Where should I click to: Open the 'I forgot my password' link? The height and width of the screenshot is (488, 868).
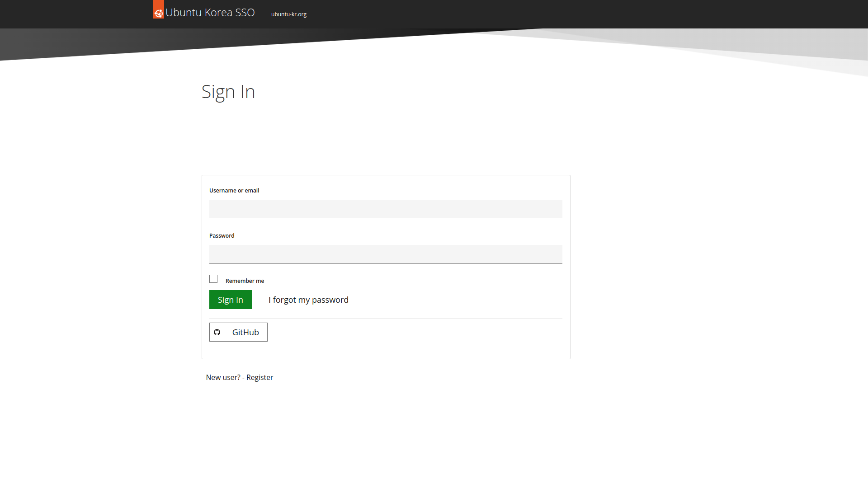click(x=308, y=300)
